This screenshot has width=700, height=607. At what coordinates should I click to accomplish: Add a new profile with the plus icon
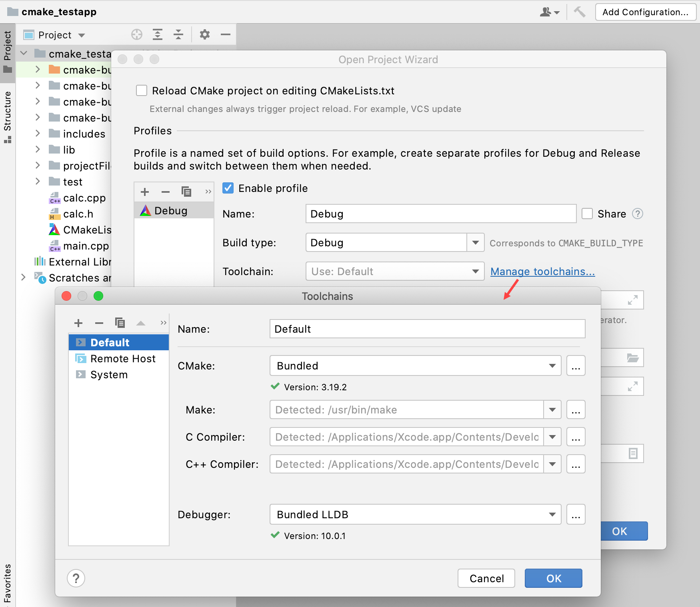145,192
